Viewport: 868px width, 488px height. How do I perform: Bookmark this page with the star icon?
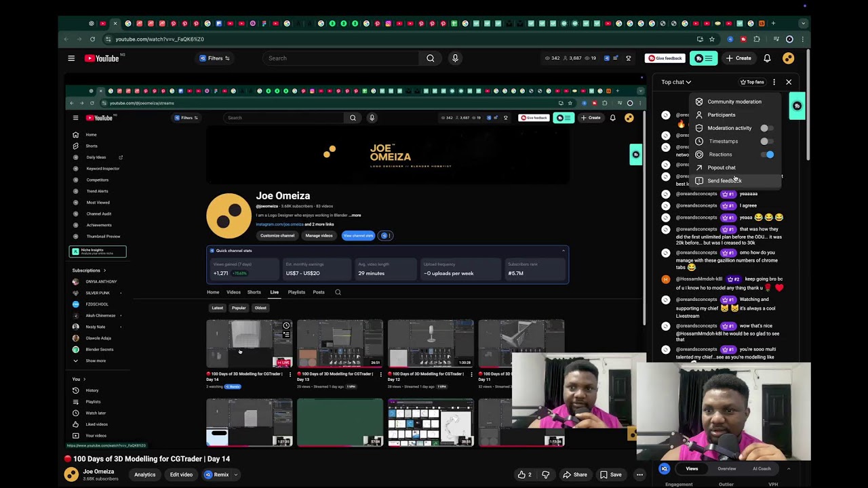pos(711,39)
